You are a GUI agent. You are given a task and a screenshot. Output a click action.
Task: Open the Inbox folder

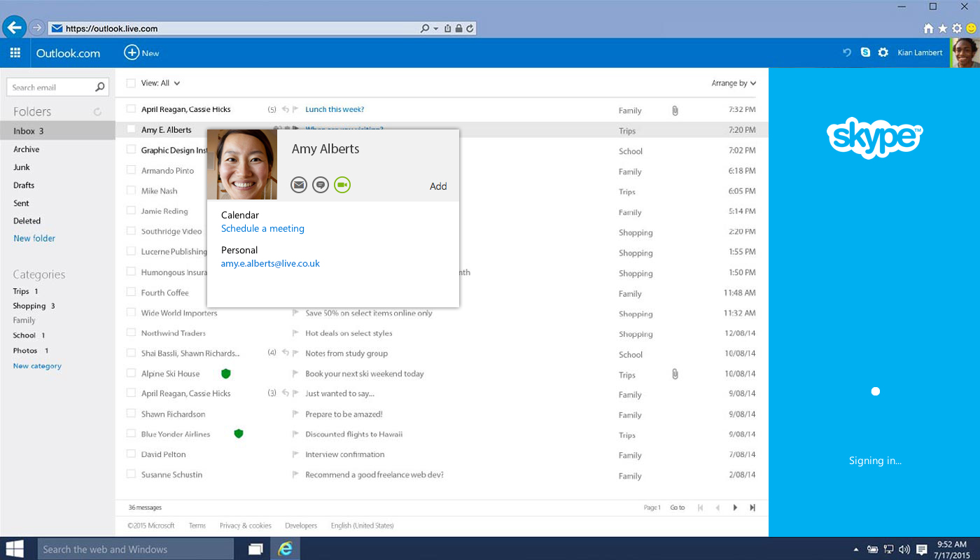(57, 131)
